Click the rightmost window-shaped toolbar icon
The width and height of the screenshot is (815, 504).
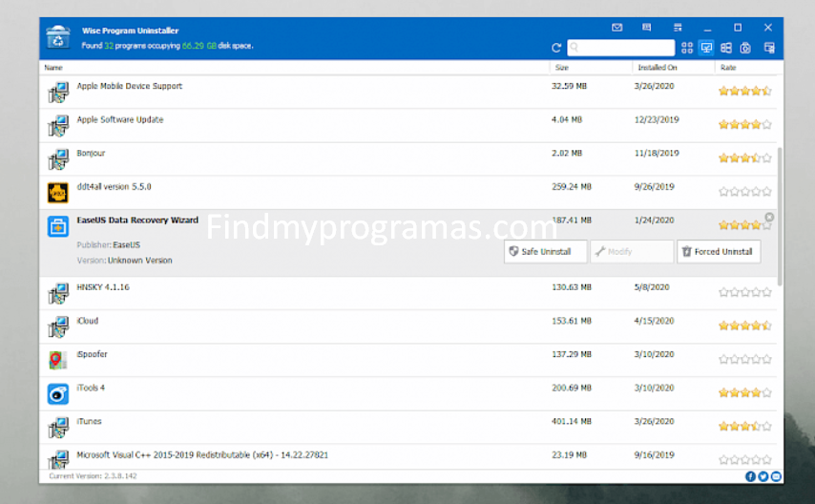pos(769,48)
